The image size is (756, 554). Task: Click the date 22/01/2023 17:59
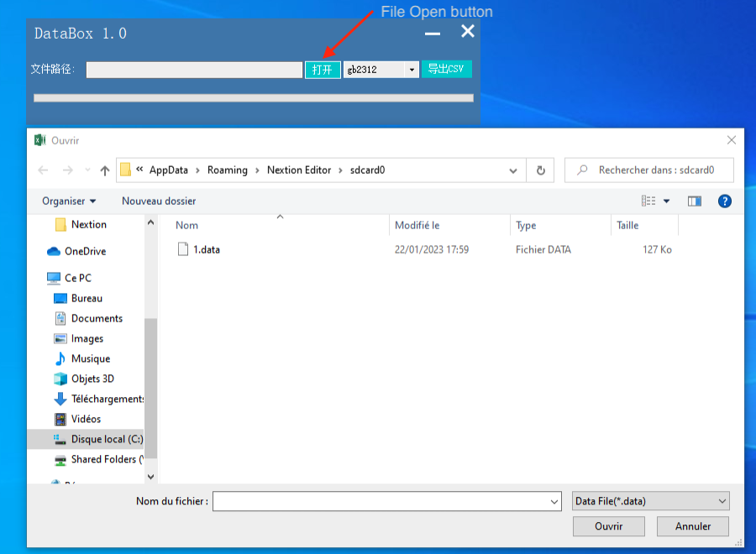click(432, 249)
